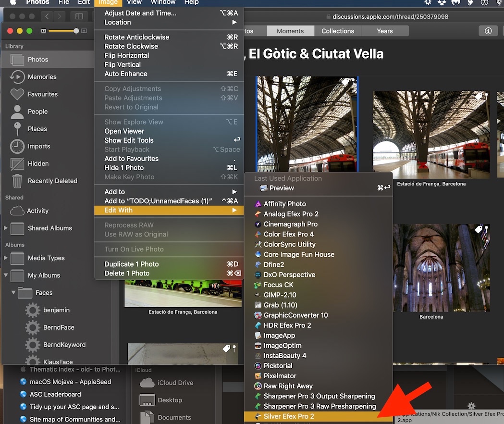Collapse the My Albums folder

pyautogui.click(x=5, y=275)
